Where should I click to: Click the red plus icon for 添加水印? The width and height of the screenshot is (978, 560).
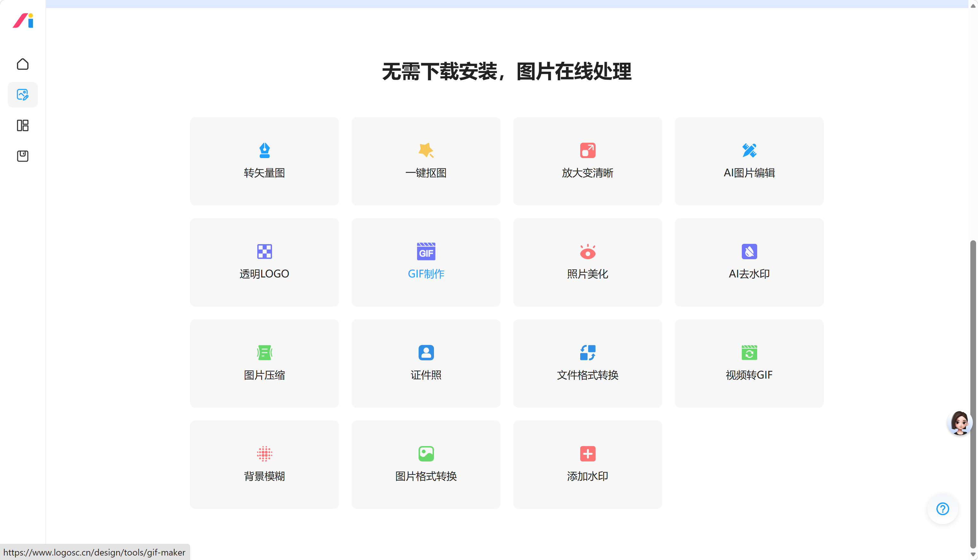point(588,453)
